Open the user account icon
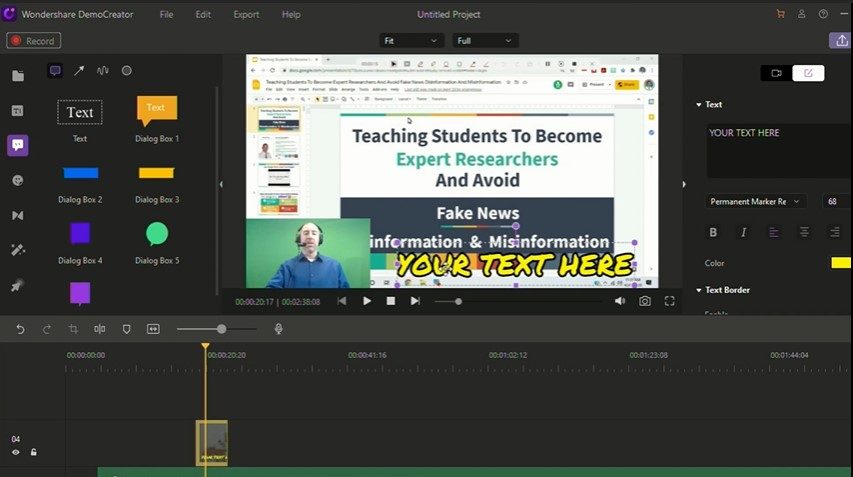This screenshot has height=477, width=853. pos(802,14)
